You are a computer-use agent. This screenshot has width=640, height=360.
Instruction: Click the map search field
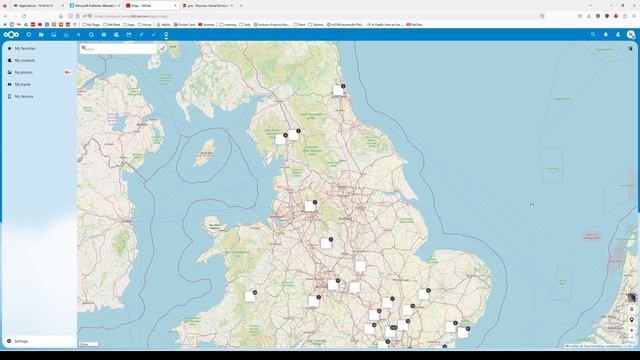click(118, 49)
